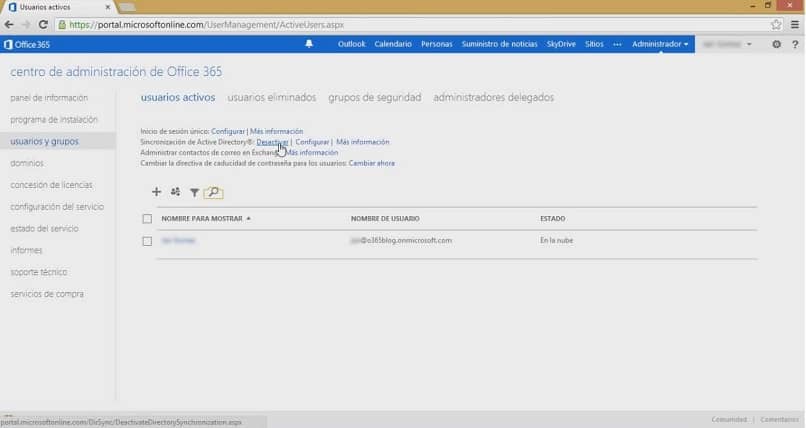Select servicios de compra in sidebar
This screenshot has width=806, height=428.
pyautogui.click(x=46, y=294)
